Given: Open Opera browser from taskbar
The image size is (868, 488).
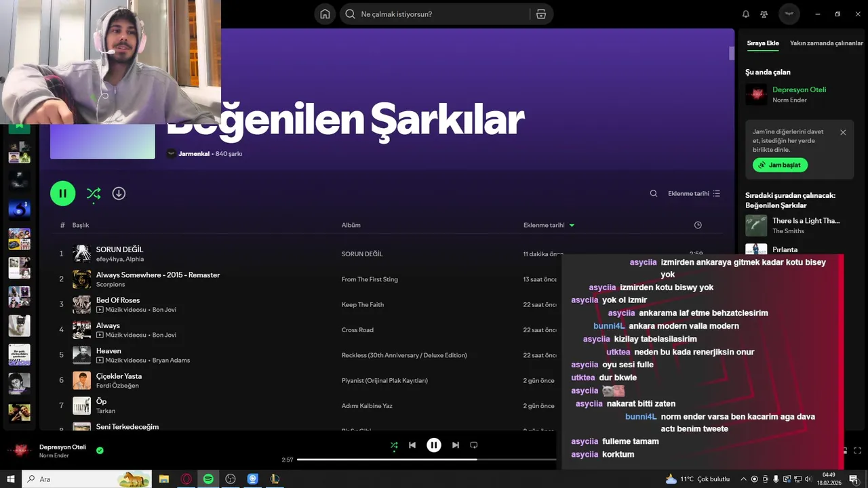Looking at the screenshot, I should (x=186, y=479).
